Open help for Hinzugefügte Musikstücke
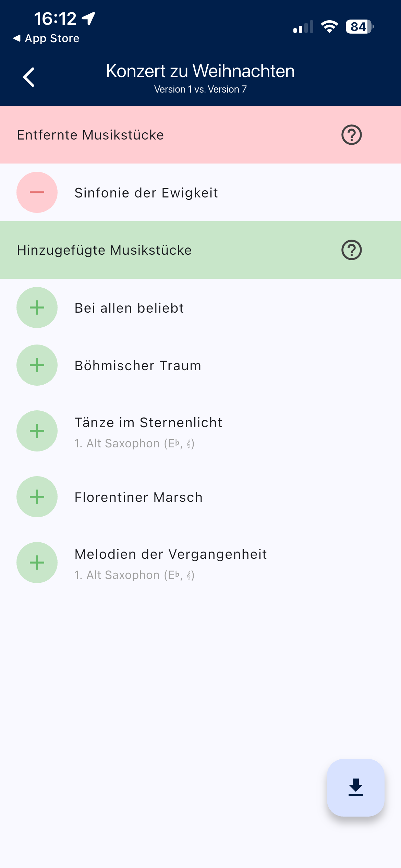The image size is (401, 868). [x=351, y=250]
